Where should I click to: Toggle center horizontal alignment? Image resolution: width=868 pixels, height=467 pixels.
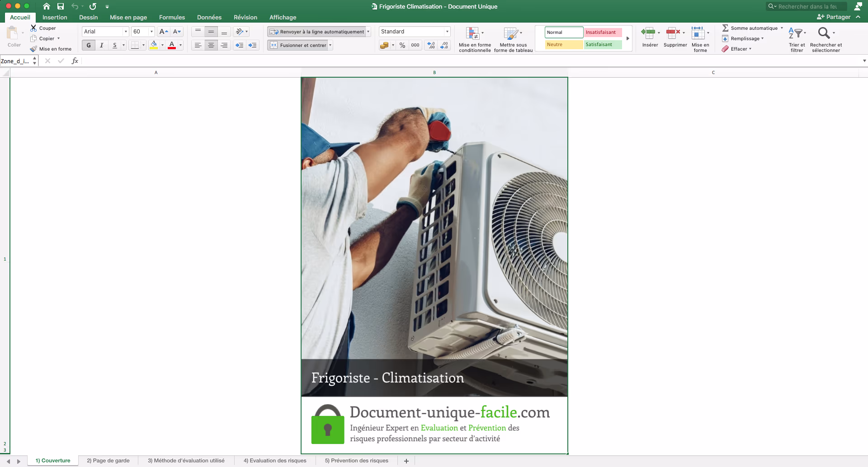pos(211,45)
